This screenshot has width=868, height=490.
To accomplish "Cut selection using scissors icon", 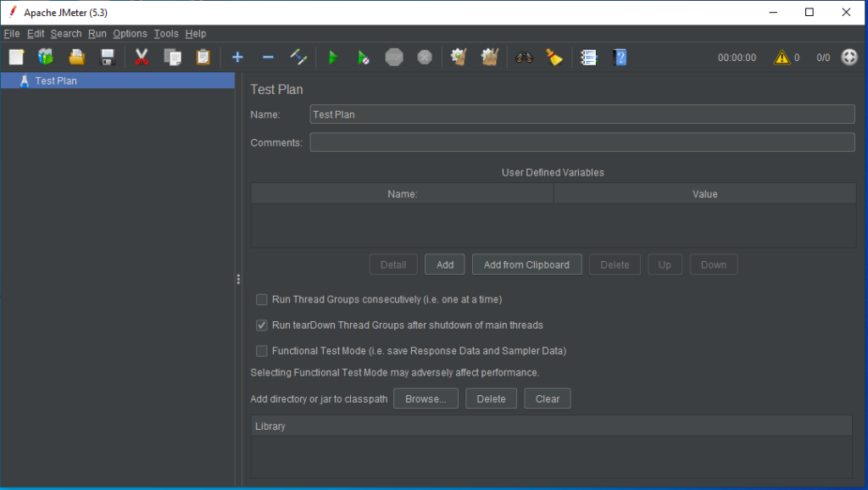I will pyautogui.click(x=142, y=57).
